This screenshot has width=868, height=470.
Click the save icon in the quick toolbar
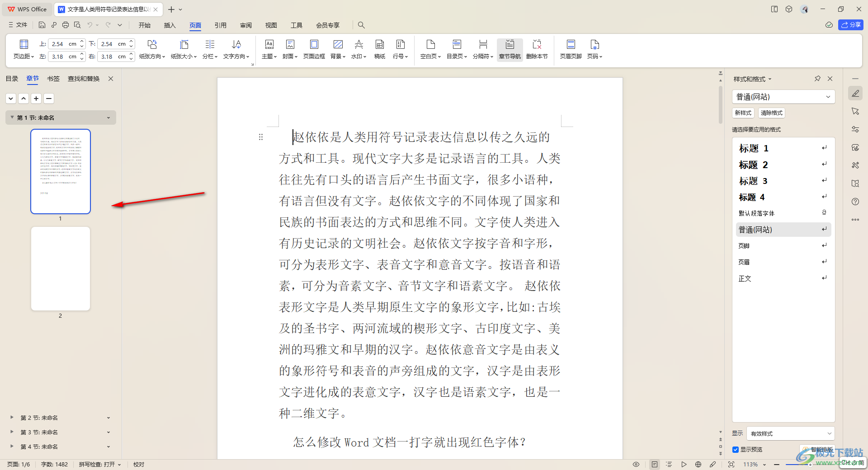click(x=42, y=25)
